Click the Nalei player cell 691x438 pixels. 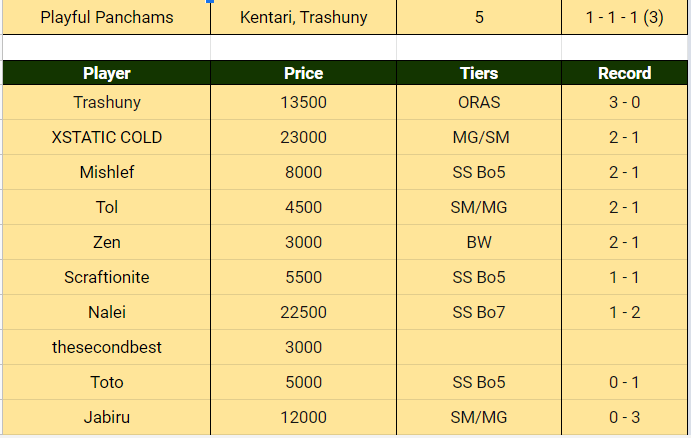pyautogui.click(x=107, y=312)
